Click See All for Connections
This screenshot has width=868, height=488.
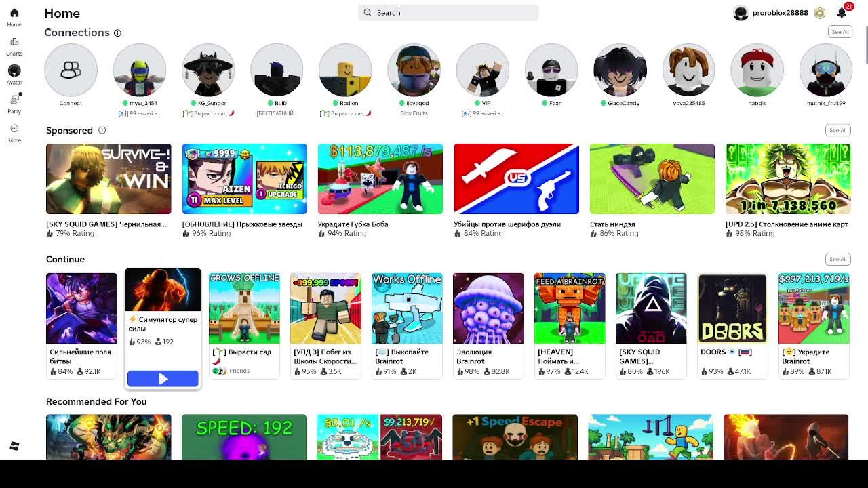click(840, 32)
